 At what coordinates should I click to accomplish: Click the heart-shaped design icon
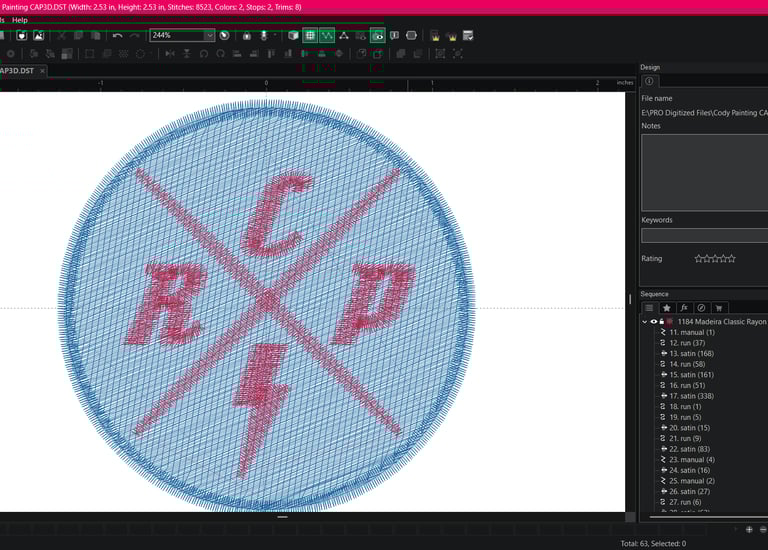click(x=22, y=35)
